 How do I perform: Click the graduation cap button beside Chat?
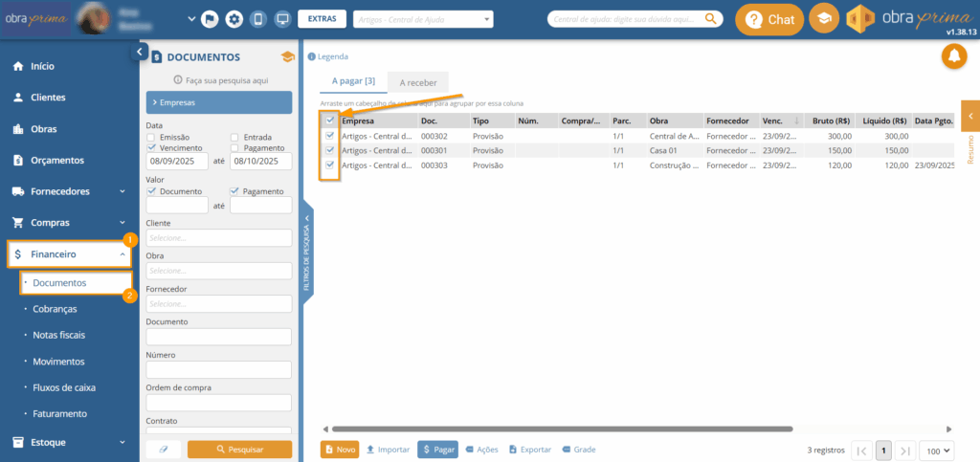(821, 19)
